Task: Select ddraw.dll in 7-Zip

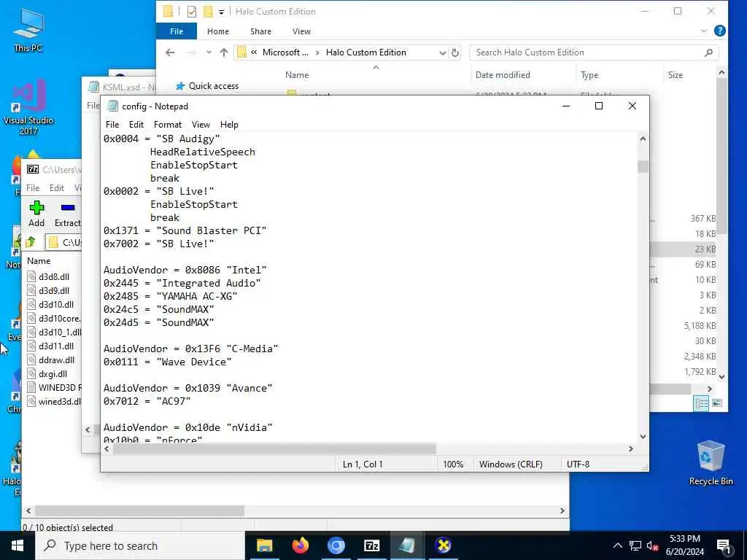Action: (x=56, y=360)
